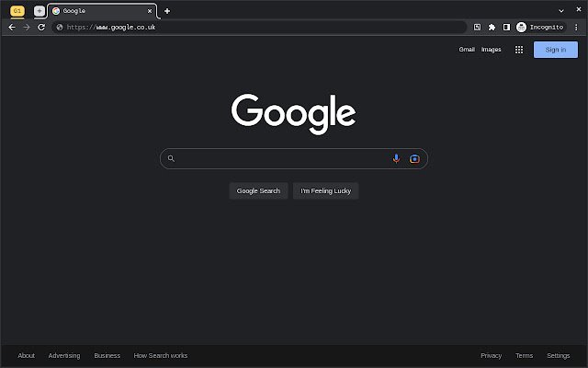Start voice search with microphone icon
Image resolution: width=588 pixels, height=368 pixels.
396,159
